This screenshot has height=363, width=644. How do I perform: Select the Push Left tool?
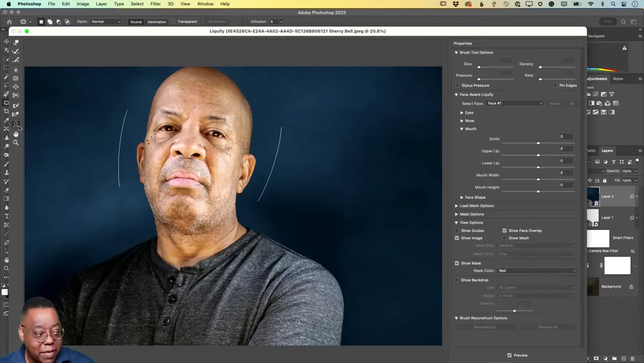tap(16, 95)
